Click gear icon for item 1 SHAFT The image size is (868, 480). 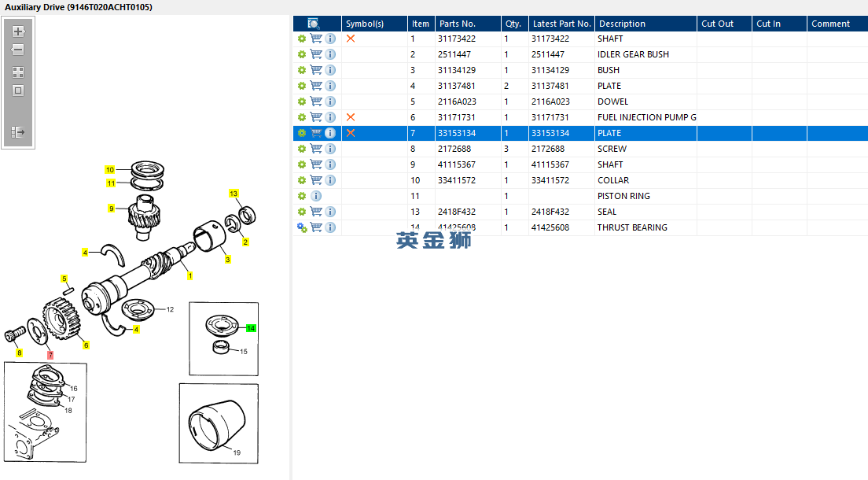pyautogui.click(x=302, y=39)
